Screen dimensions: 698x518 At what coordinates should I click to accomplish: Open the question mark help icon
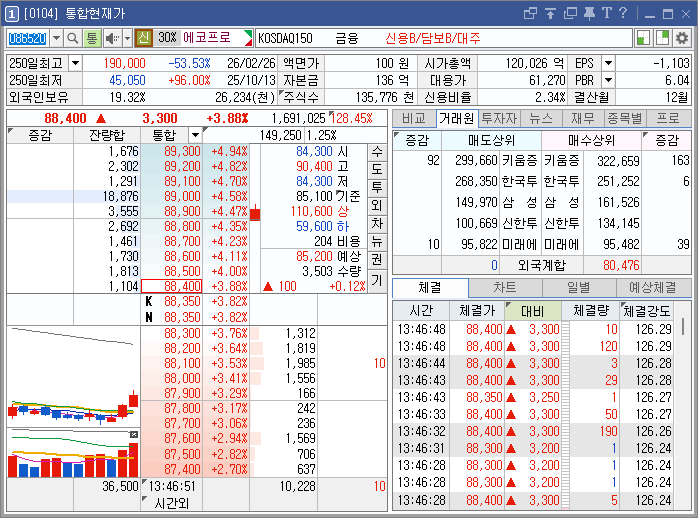[623, 13]
